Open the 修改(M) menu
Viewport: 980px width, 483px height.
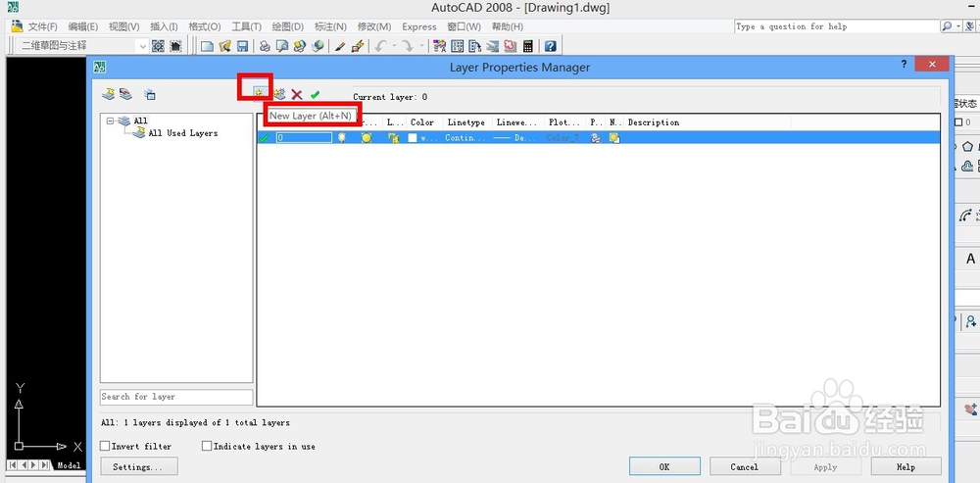point(374,26)
